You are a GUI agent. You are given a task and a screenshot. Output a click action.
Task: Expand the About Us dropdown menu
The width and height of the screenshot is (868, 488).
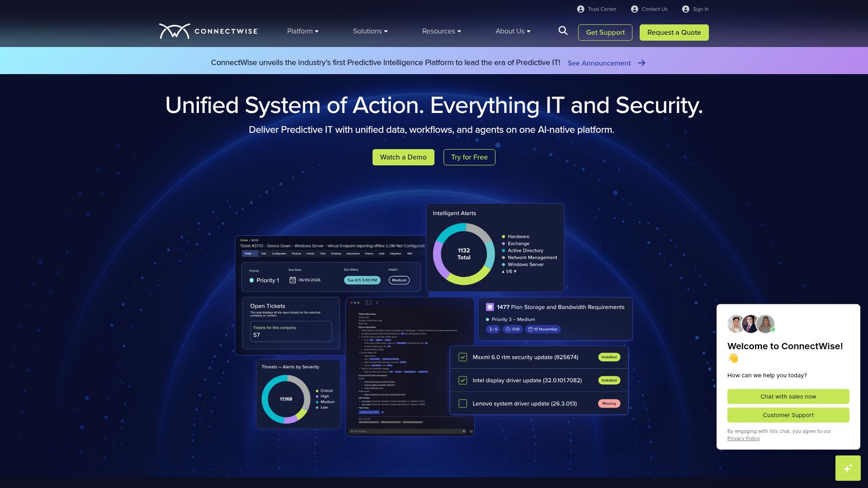(513, 31)
